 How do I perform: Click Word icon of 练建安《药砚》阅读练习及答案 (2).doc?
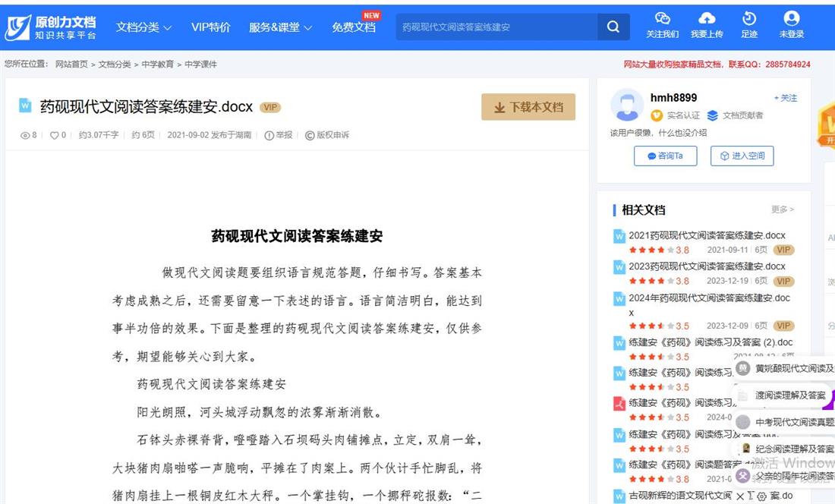pos(619,343)
